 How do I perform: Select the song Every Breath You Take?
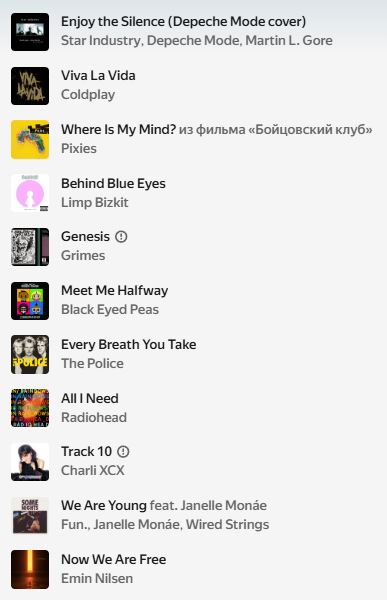(x=129, y=345)
